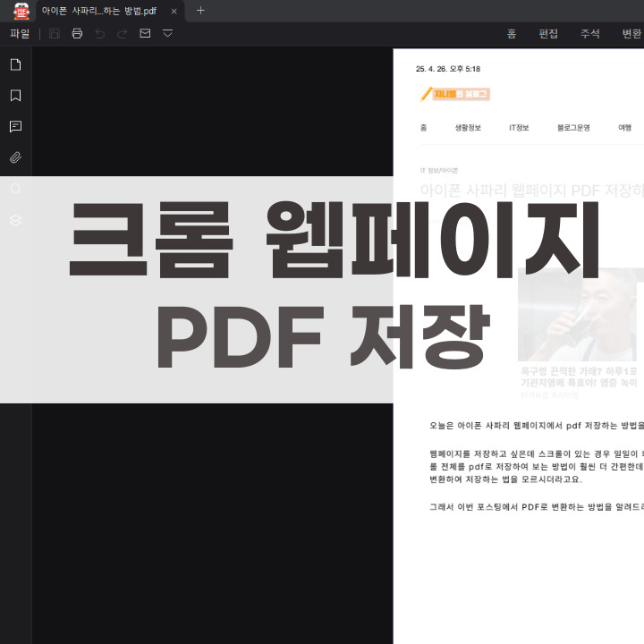The width and height of the screenshot is (644, 644).
Task: Switch to the 편집 ribbon tab
Action: coord(548,34)
